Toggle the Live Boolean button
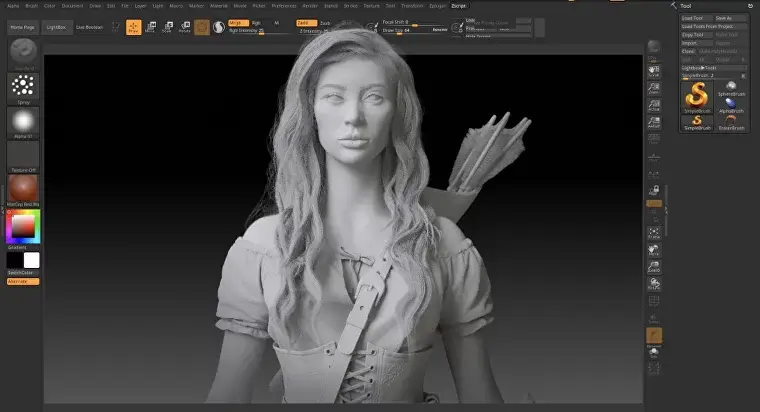The width and height of the screenshot is (760, 412). pos(89,27)
